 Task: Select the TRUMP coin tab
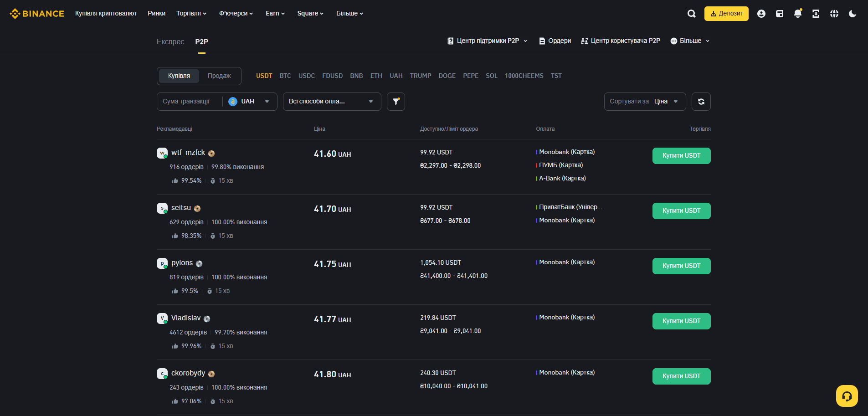[x=421, y=76]
